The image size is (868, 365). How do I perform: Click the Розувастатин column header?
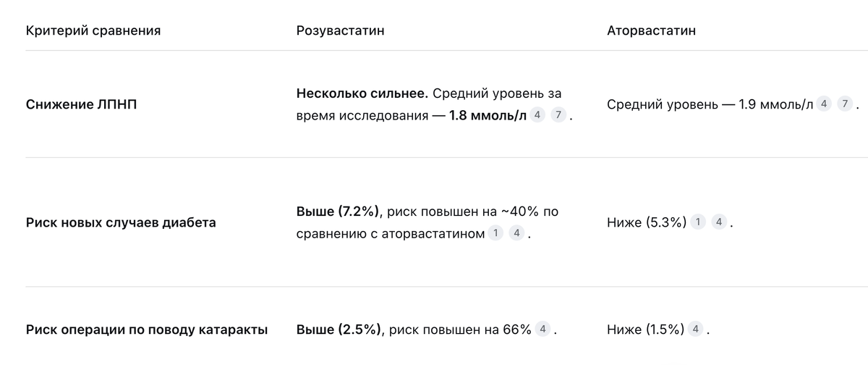(340, 31)
